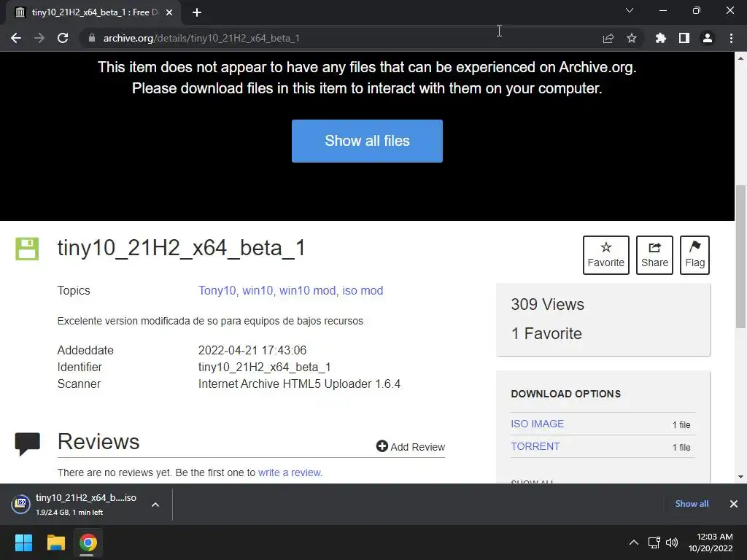Click the Identifier value tiny10_21H2_x64_beta_1
The width and height of the screenshot is (747, 560).
264,367
